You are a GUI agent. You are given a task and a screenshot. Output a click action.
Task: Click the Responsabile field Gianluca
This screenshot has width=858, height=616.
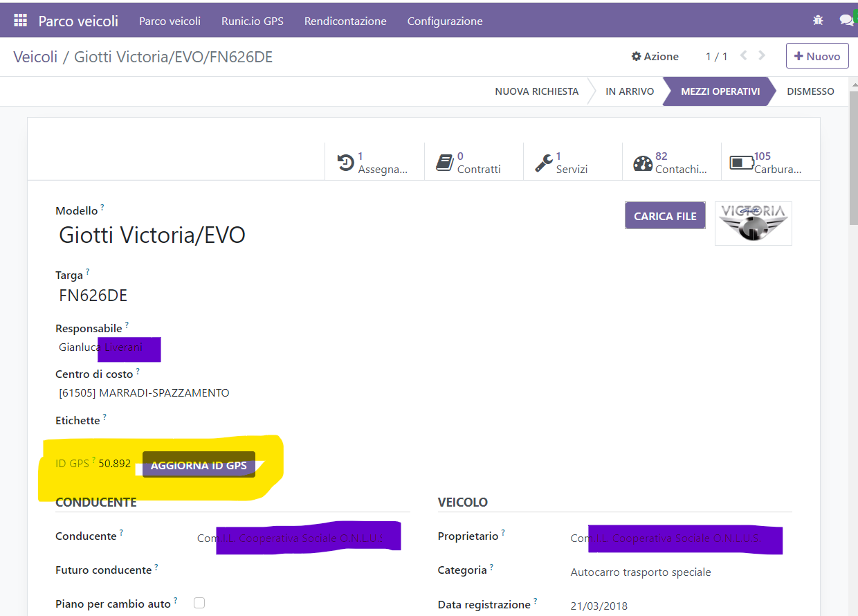point(80,347)
